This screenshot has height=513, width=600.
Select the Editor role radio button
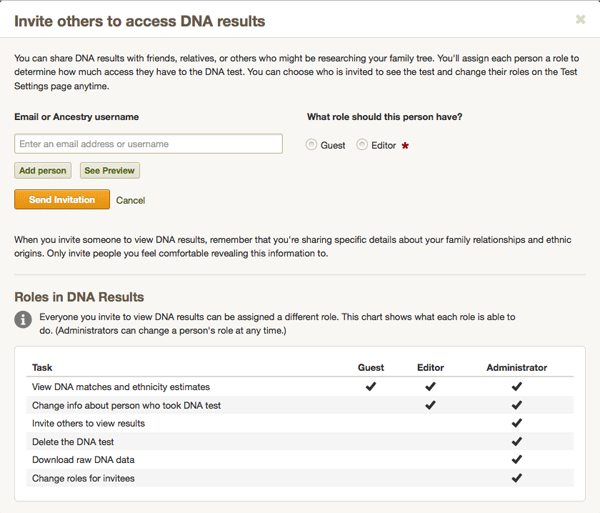362,145
